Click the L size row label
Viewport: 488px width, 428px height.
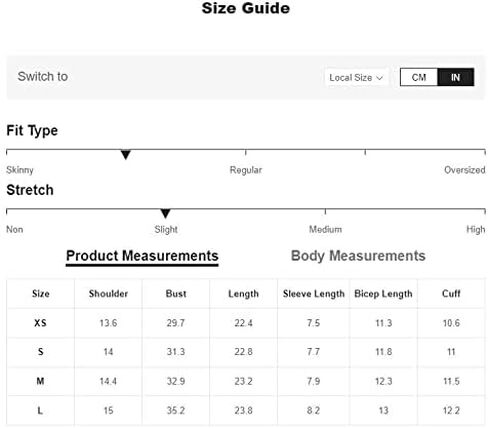40,410
